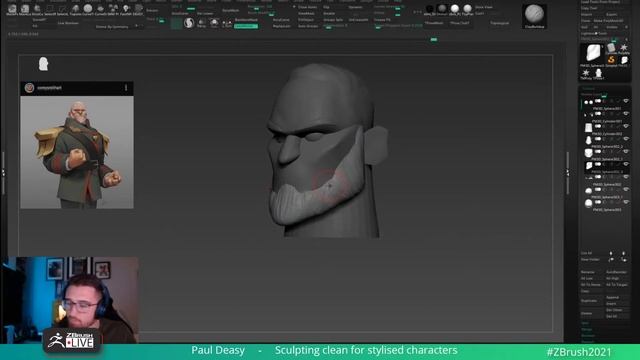This screenshot has width=640, height=360.
Task: Click the Rename subtool button
Action: point(588,272)
